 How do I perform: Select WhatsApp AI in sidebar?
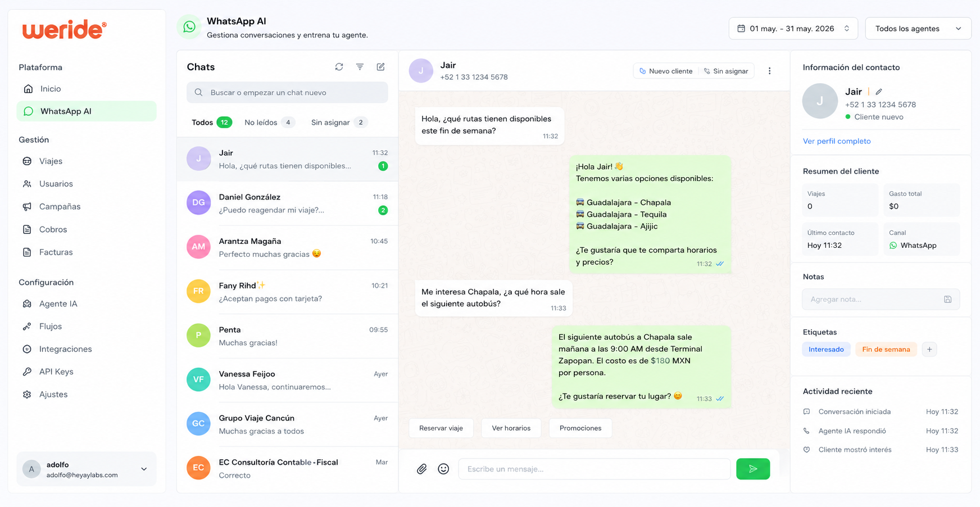tap(87, 111)
